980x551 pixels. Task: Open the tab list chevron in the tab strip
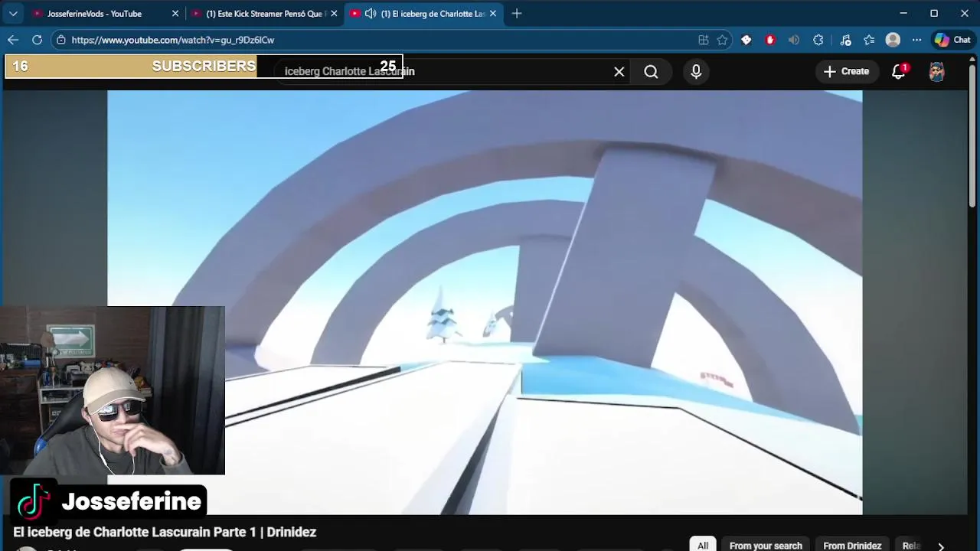(x=13, y=14)
